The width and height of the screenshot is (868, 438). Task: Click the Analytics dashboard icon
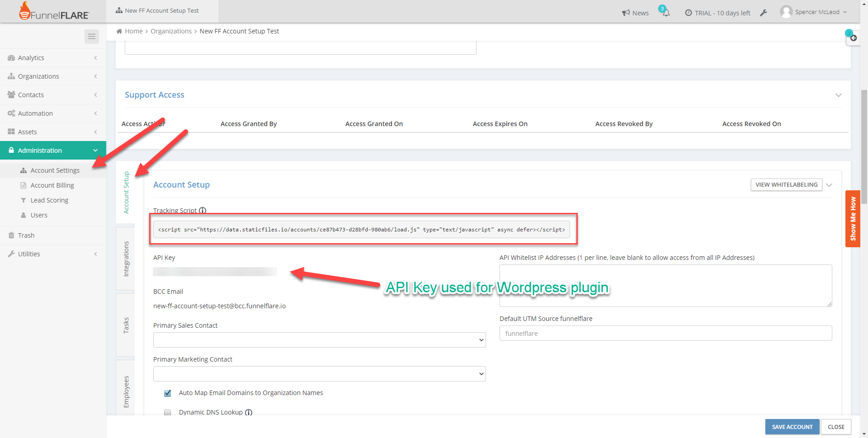pyautogui.click(x=11, y=58)
